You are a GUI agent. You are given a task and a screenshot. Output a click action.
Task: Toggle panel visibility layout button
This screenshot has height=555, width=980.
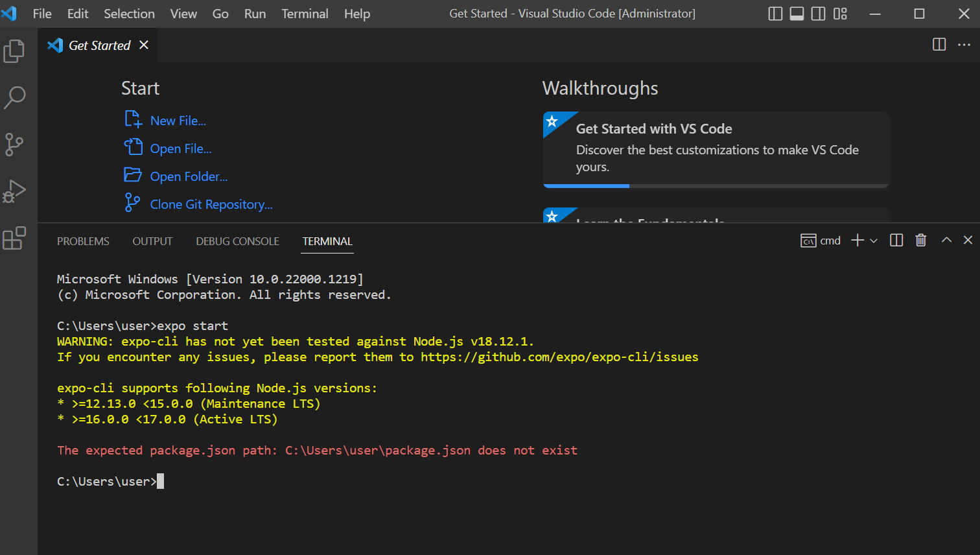(797, 14)
